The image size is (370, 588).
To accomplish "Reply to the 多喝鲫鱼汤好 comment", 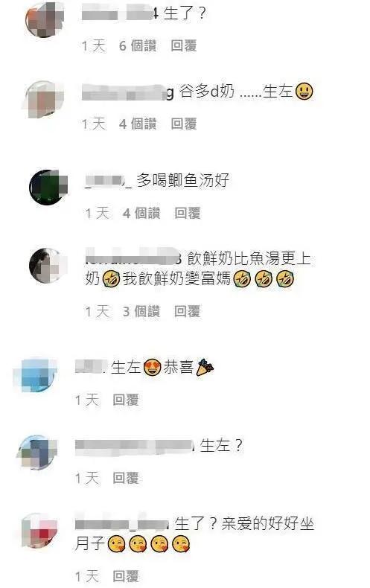I will tap(188, 214).
